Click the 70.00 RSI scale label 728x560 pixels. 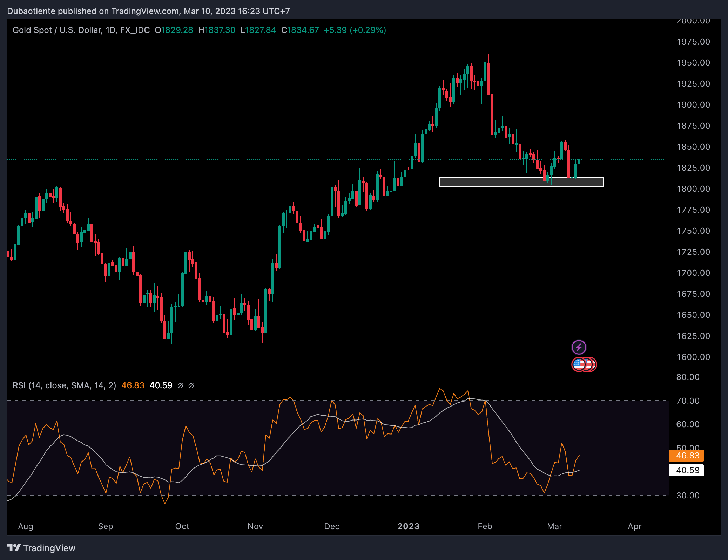click(x=688, y=401)
